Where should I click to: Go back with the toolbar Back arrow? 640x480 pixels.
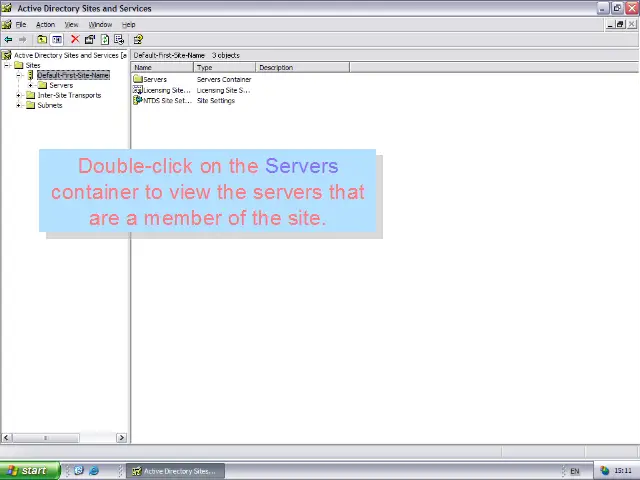point(8,40)
